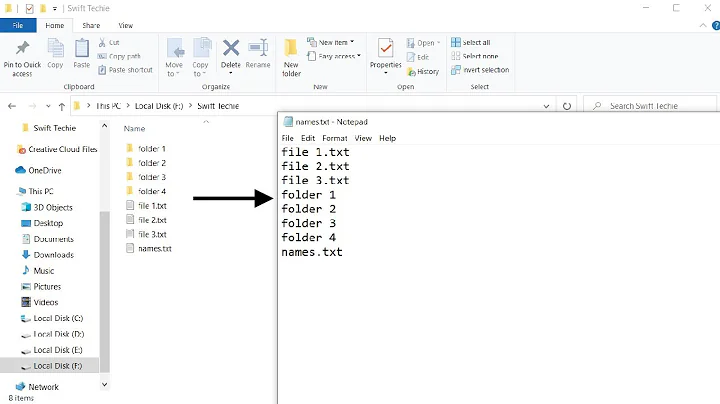Open Documents in sidebar
The height and width of the screenshot is (404, 720).
click(x=48, y=239)
